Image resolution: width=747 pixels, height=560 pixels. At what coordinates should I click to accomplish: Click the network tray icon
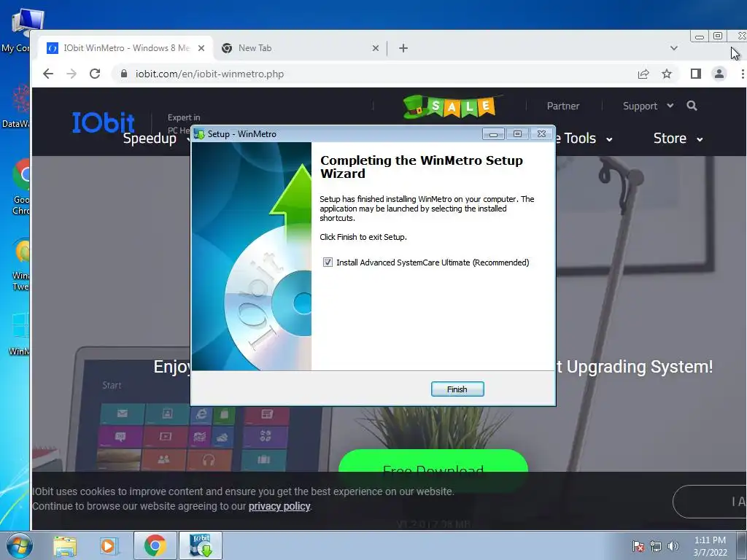coord(656,546)
